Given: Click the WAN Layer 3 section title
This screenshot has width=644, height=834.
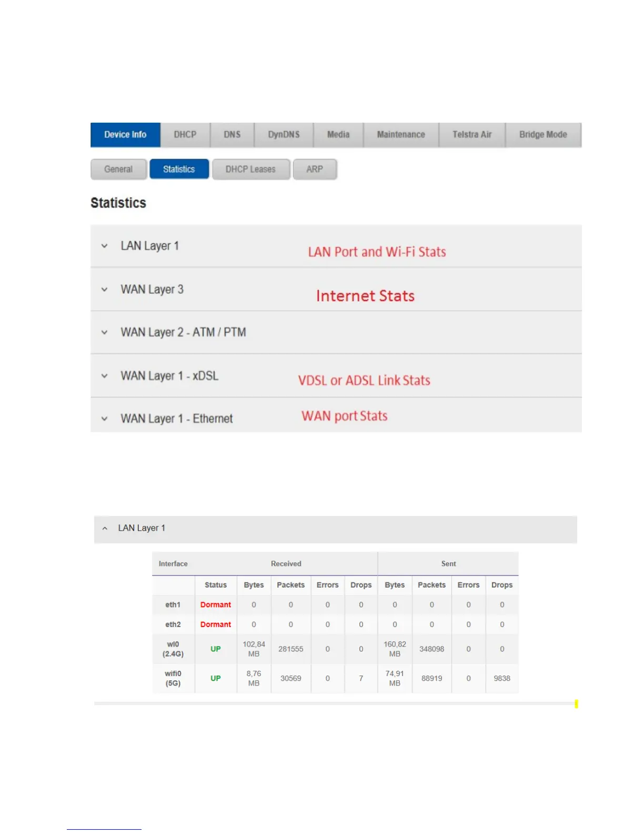Looking at the screenshot, I should 152,290.
